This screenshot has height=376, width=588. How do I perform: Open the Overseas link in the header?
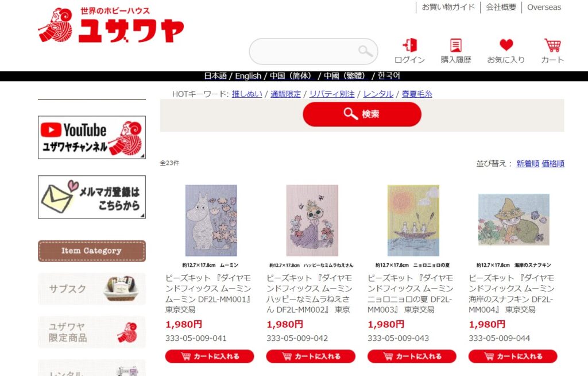544,7
